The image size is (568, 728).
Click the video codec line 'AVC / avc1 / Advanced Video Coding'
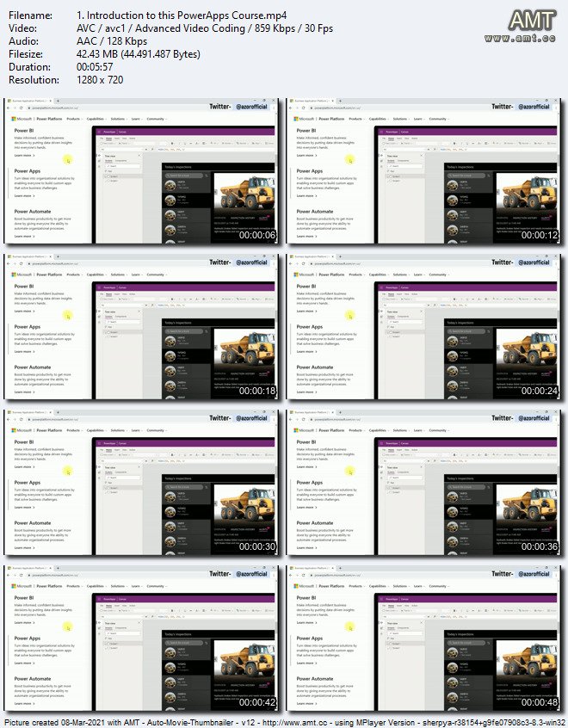(x=161, y=28)
